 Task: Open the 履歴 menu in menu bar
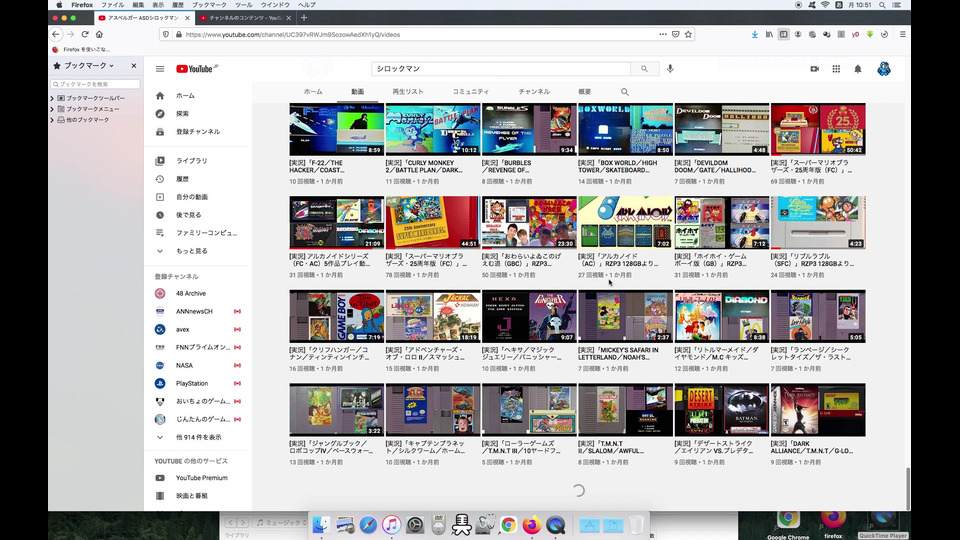coord(178,5)
